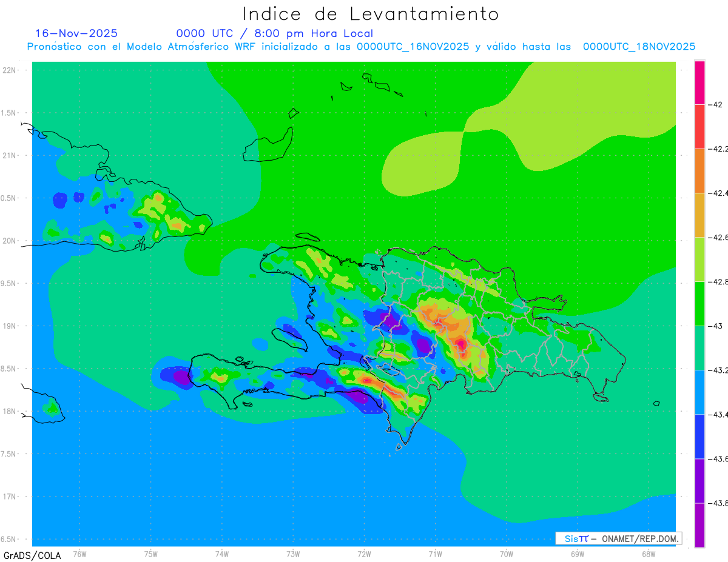Select the teal green legend swatch below -43

[699, 348]
